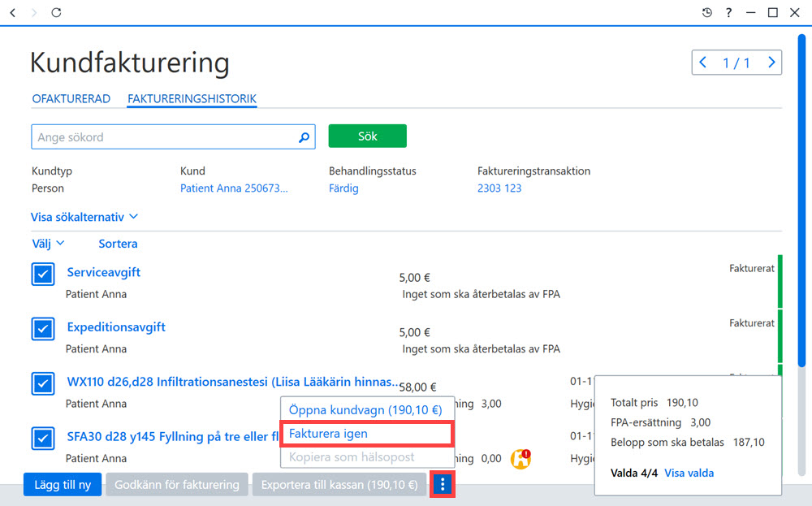Go to previous page arrow
Viewport: 812px width, 506px height.
[x=702, y=63]
